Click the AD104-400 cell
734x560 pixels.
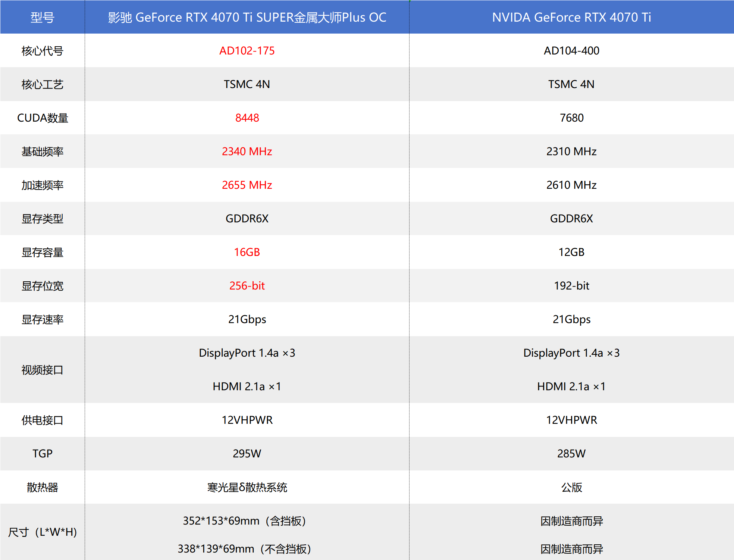571,51
